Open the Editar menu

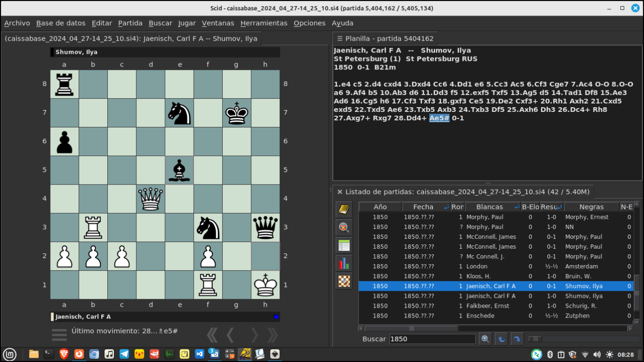pos(102,23)
